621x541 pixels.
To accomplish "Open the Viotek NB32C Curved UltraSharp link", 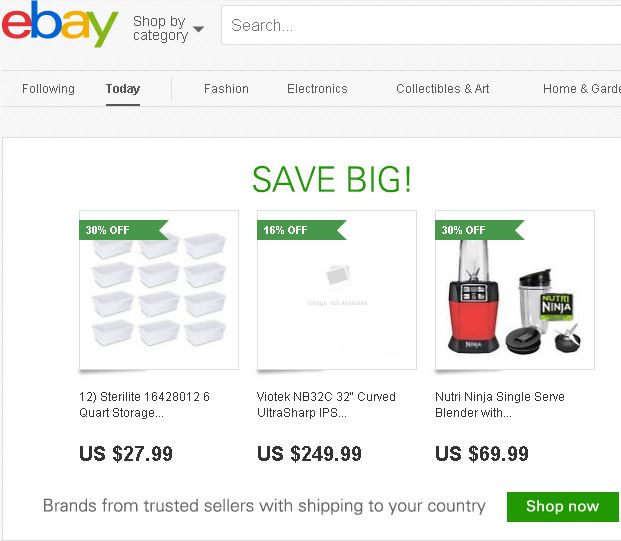I will 326,404.
